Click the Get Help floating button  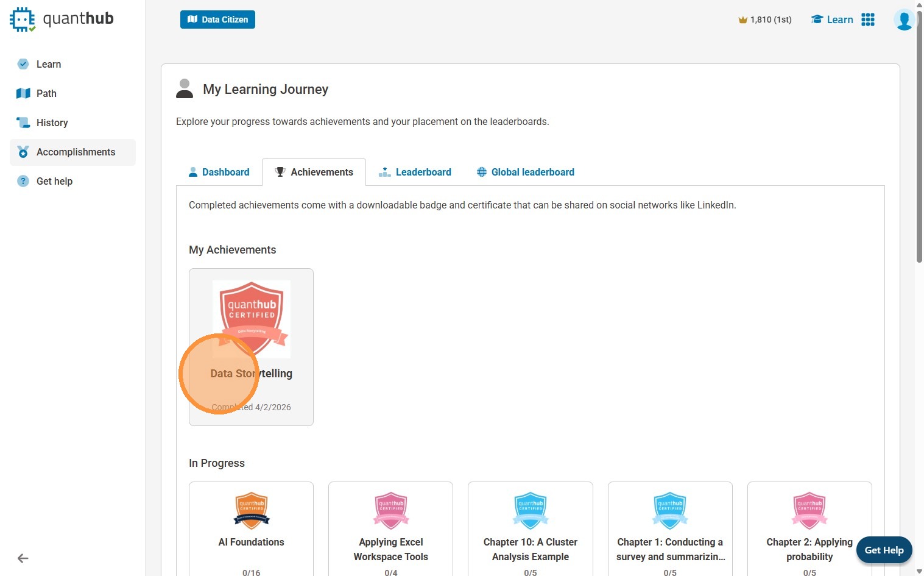pos(884,550)
